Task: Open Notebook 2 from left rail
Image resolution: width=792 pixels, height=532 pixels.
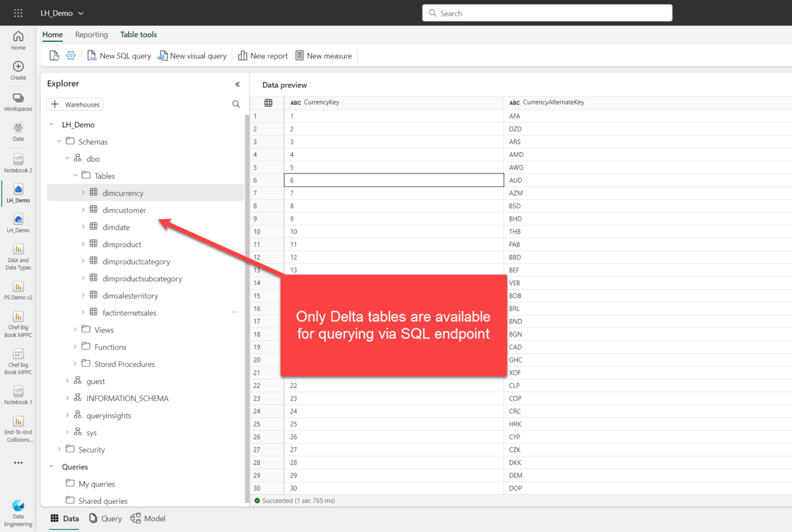Action: pos(18,163)
